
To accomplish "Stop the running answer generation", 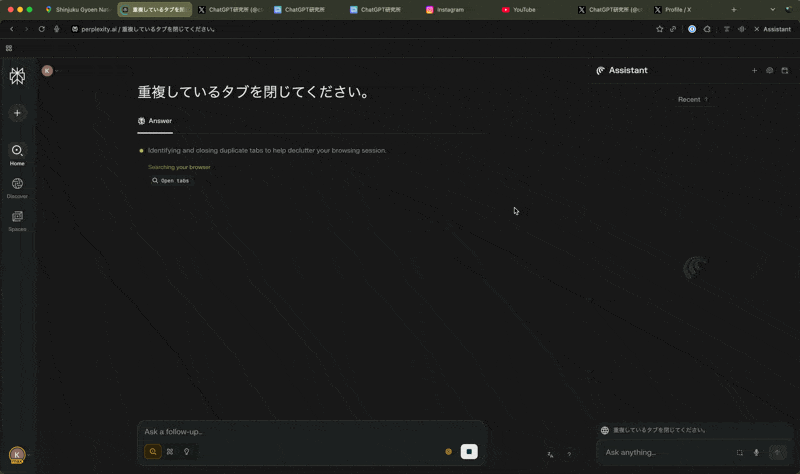I will pyautogui.click(x=469, y=452).
